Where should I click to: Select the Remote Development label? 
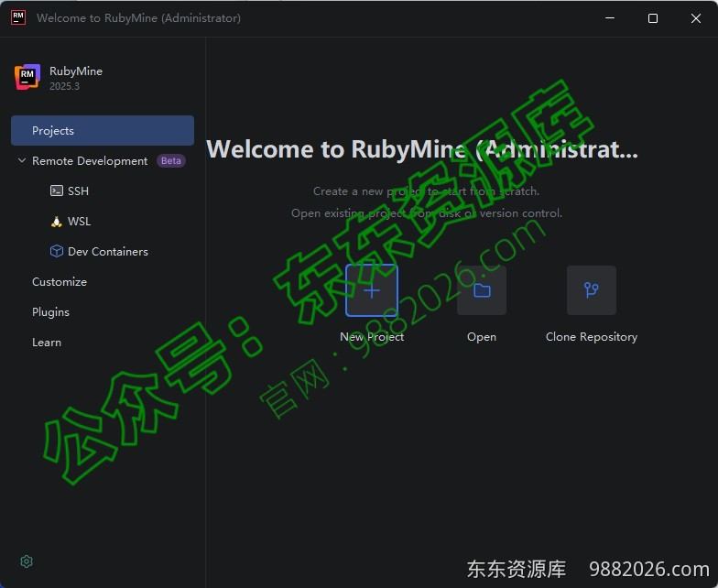[x=90, y=161]
